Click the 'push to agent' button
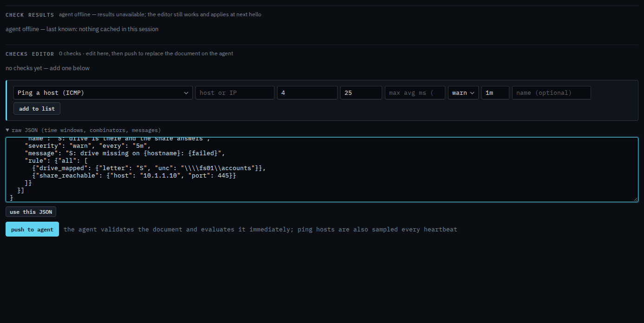This screenshot has height=323, width=644. pyautogui.click(x=32, y=229)
